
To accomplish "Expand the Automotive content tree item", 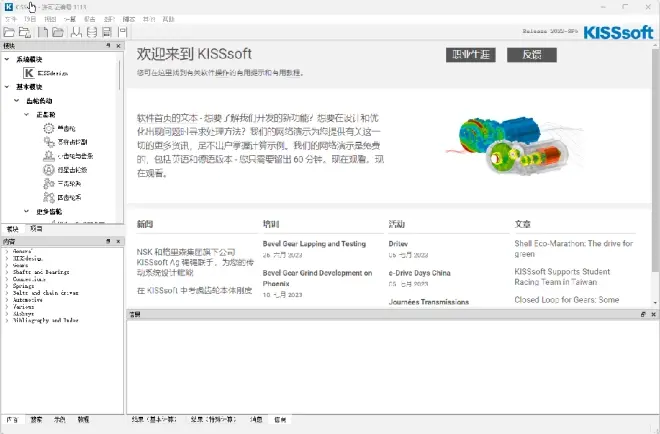I will click(x=4, y=298).
